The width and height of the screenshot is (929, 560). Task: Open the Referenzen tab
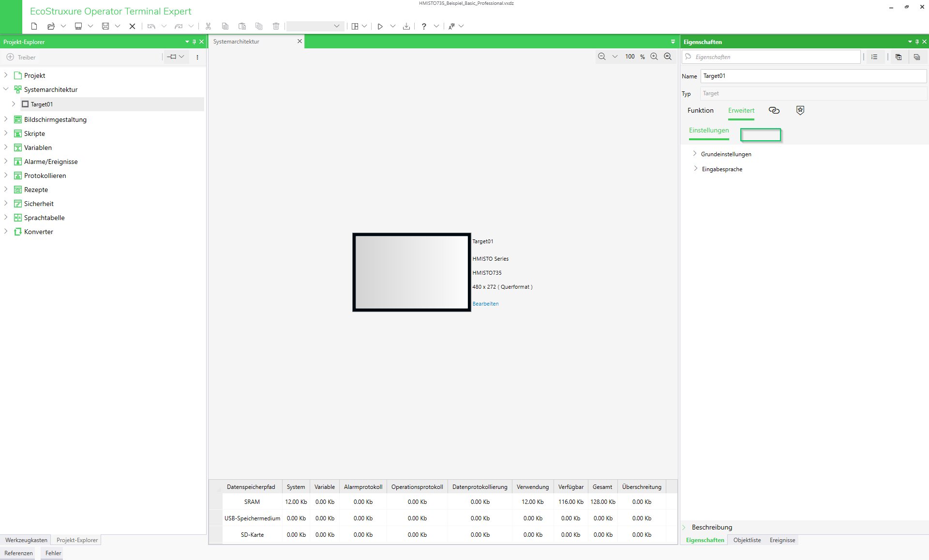18,553
